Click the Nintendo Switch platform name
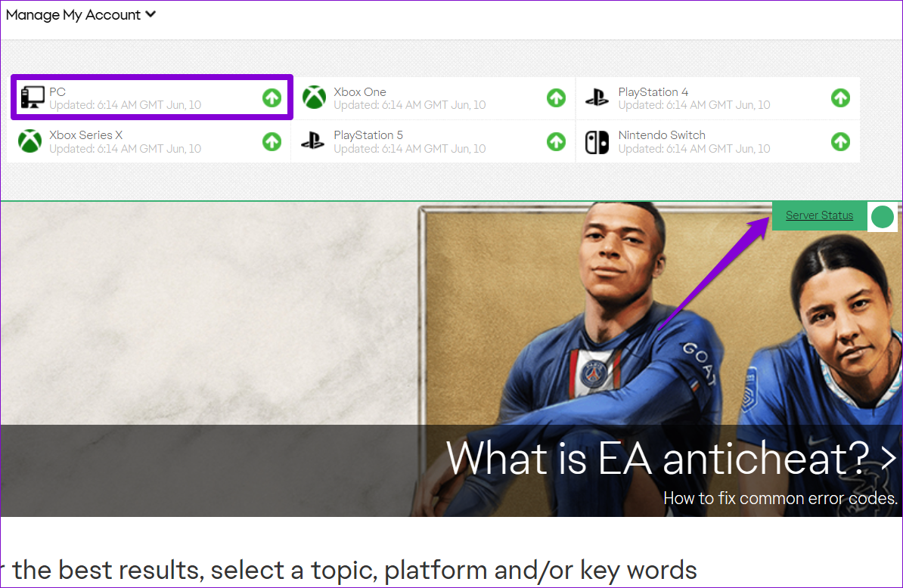This screenshot has width=903, height=588. click(x=662, y=135)
